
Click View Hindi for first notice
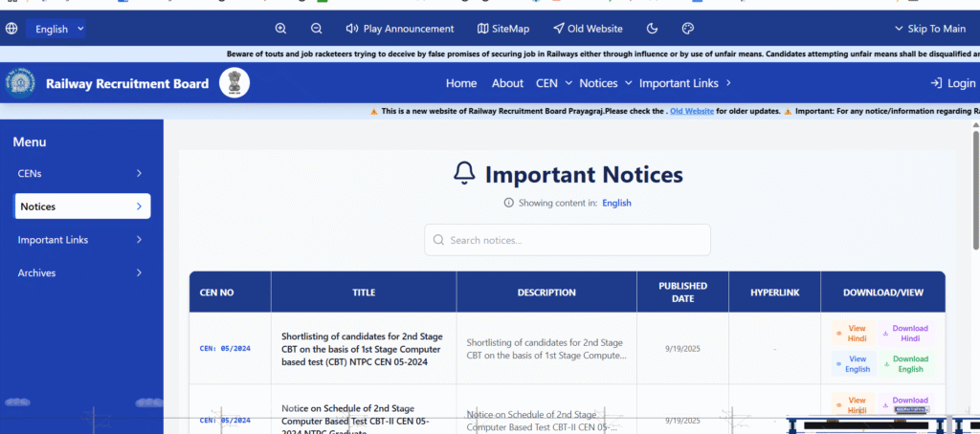coord(852,333)
